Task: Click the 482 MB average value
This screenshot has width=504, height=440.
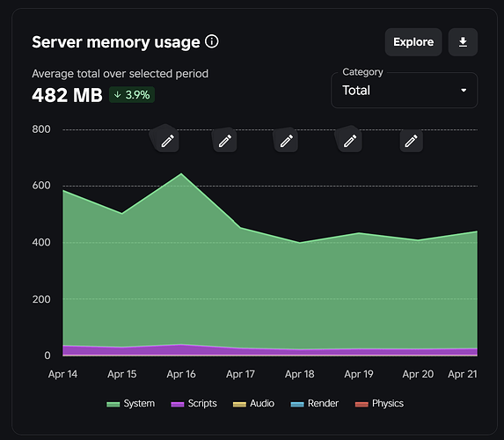Action: click(67, 95)
